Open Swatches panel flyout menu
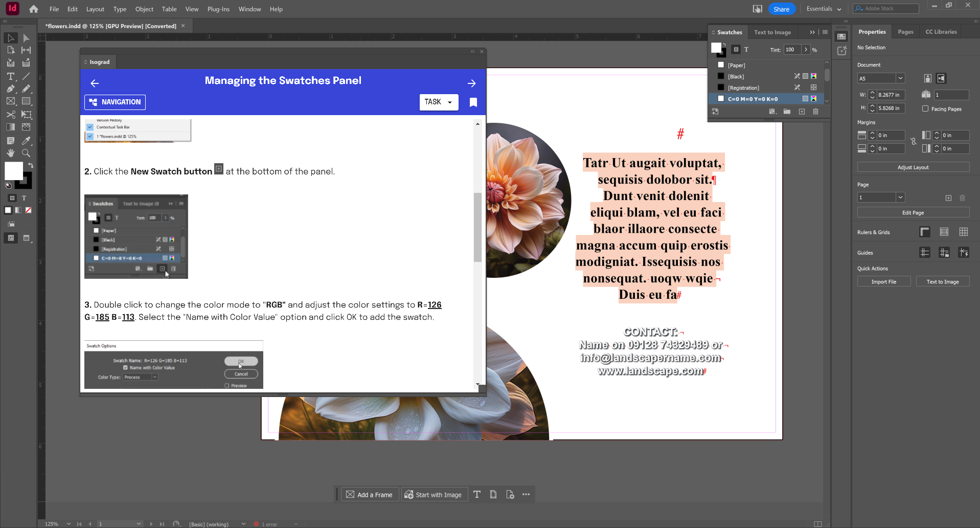Image resolution: width=980 pixels, height=528 pixels. (825, 32)
